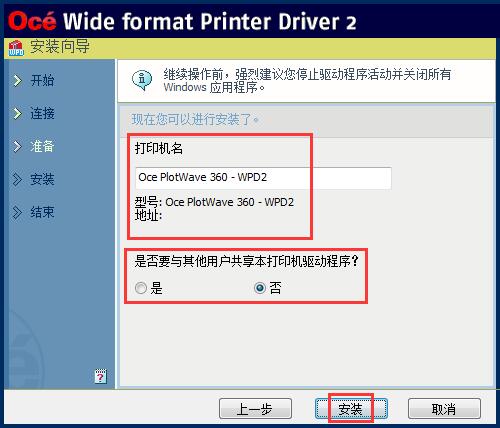Open help via the question-mark notepad icon
This screenshot has height=428, width=500.
[x=100, y=376]
